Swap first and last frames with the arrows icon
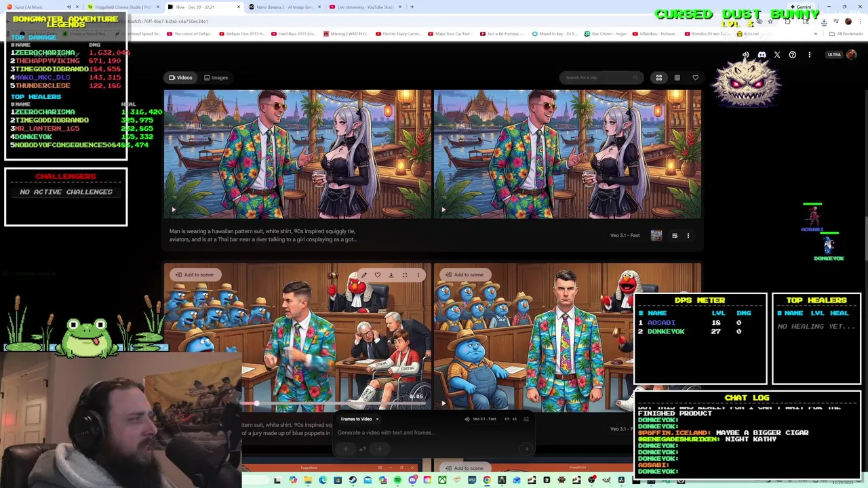The image size is (868, 488). [x=363, y=448]
